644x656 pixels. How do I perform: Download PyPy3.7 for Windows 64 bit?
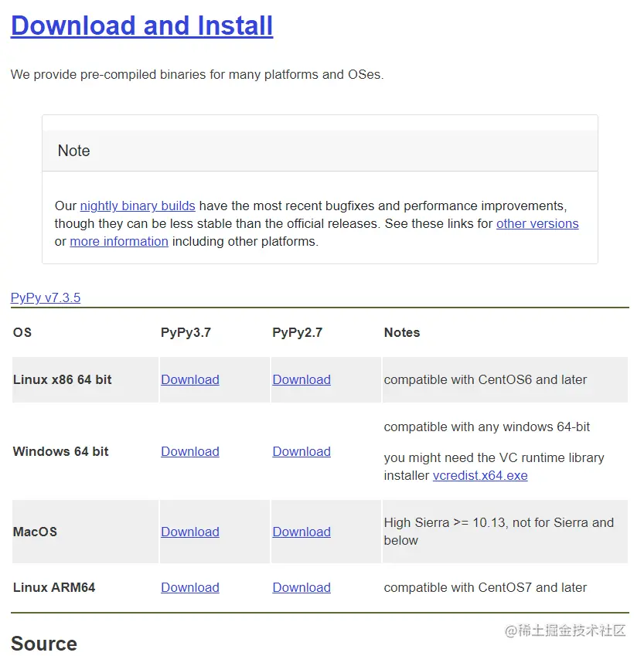pos(190,451)
